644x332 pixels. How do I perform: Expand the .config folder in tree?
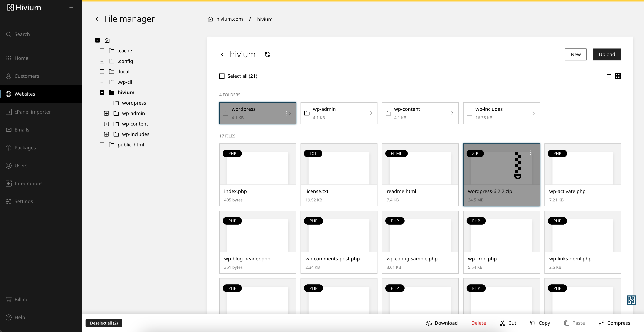(102, 61)
